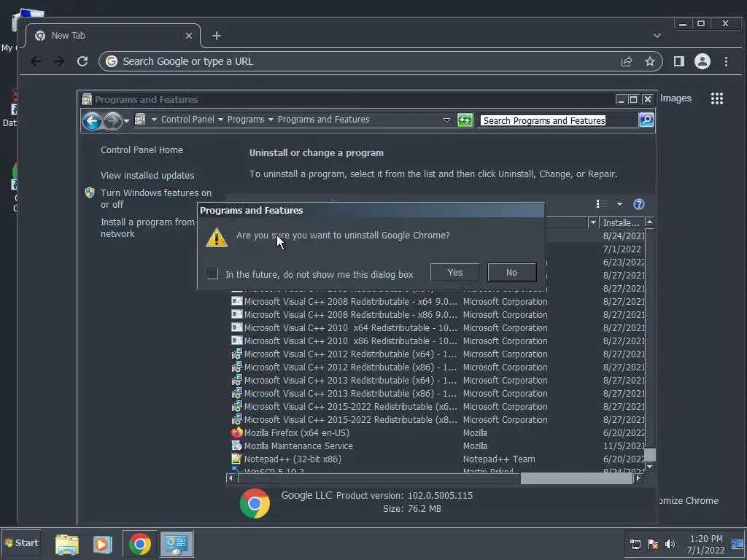This screenshot has height=560, width=747.
Task: Open the Google apps grid icon
Action: coord(717,98)
